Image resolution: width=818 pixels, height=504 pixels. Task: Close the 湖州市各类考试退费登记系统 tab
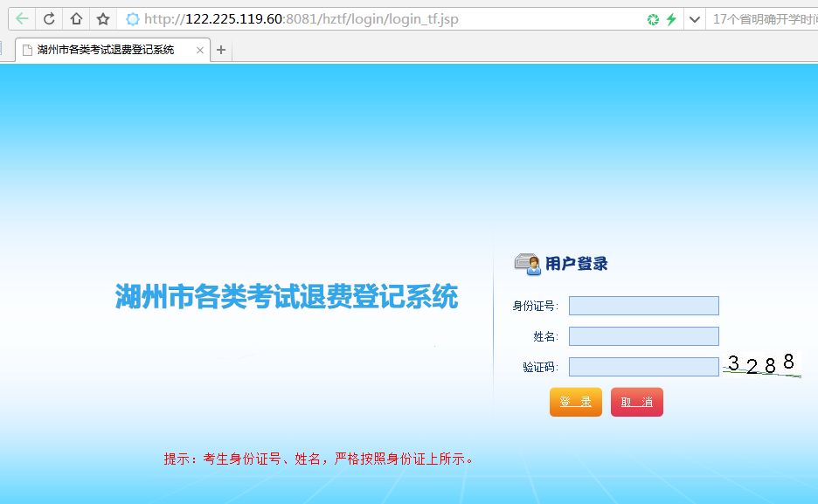point(200,51)
